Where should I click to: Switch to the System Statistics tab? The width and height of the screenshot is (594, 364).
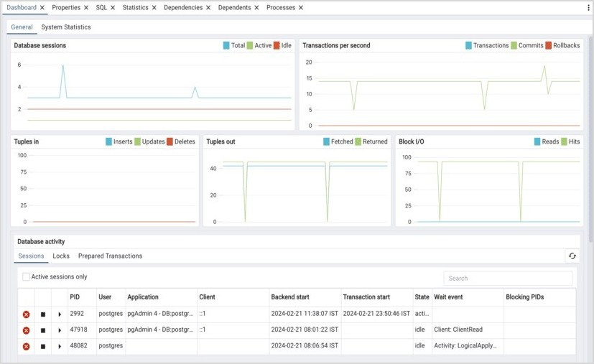[x=66, y=27]
